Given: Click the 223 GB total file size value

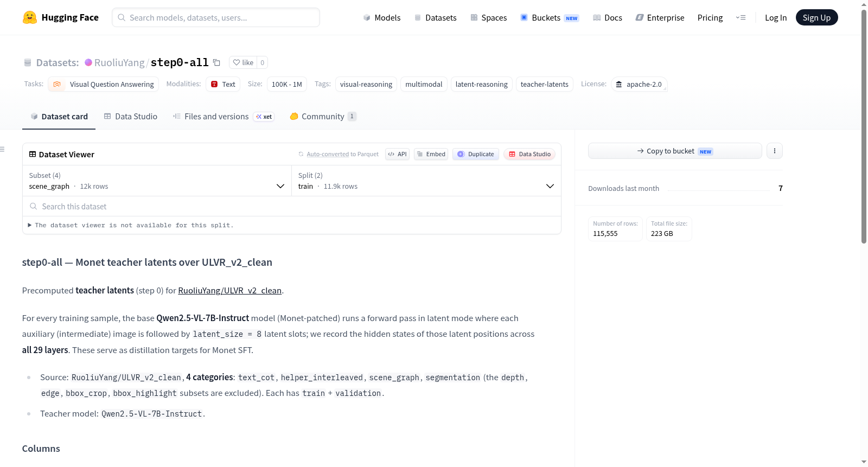Looking at the screenshot, I should (662, 234).
